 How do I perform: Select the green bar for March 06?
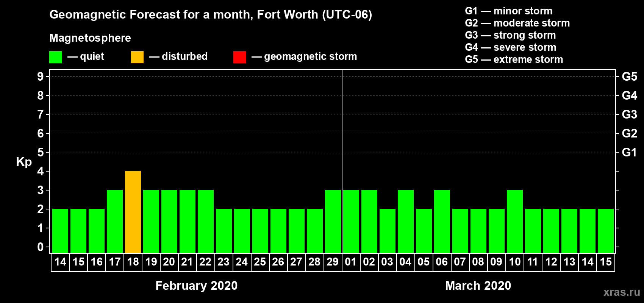coord(442,221)
